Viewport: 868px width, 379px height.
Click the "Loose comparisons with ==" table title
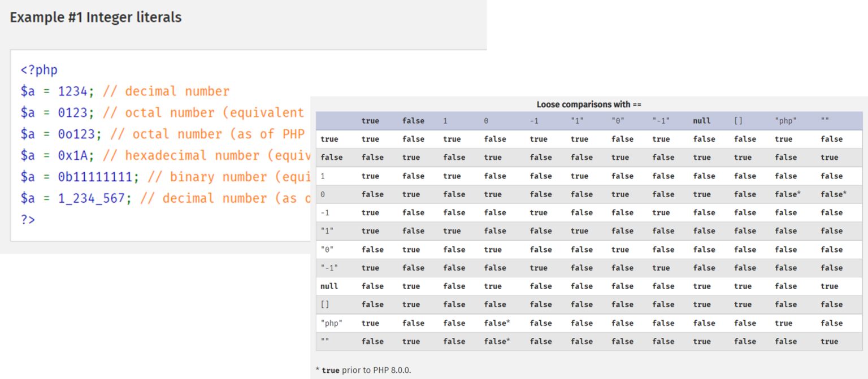[x=589, y=104]
